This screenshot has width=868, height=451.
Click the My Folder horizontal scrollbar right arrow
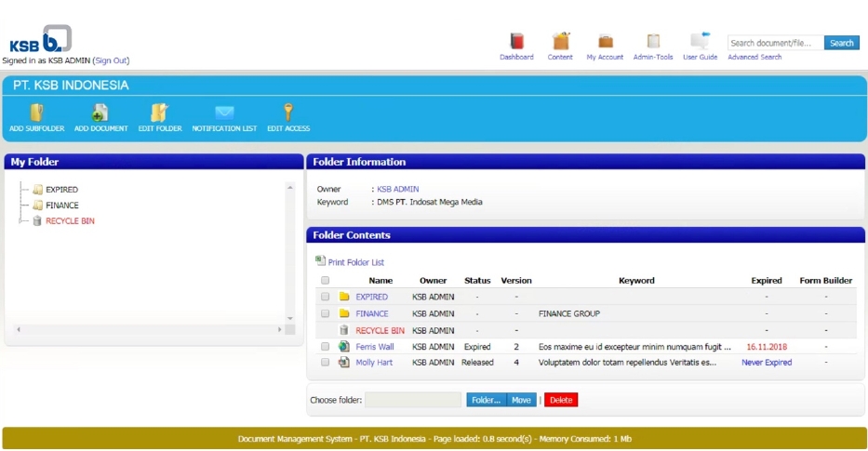click(x=279, y=329)
